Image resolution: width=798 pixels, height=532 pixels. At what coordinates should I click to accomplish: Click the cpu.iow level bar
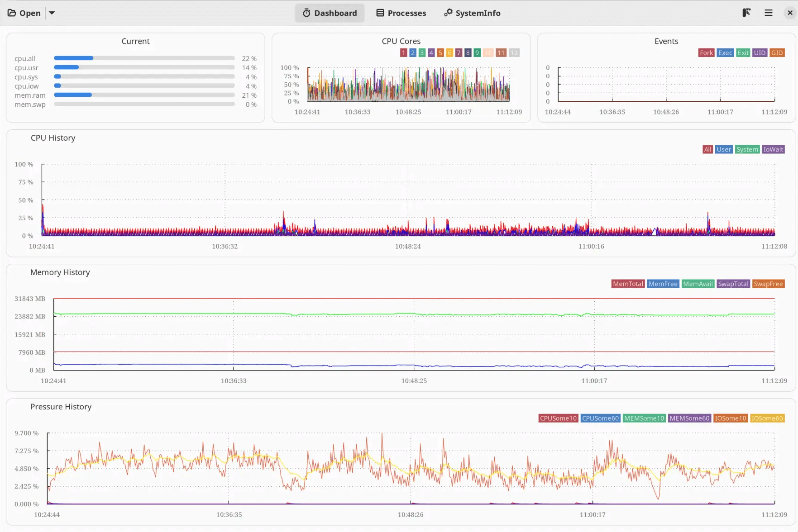pos(144,85)
